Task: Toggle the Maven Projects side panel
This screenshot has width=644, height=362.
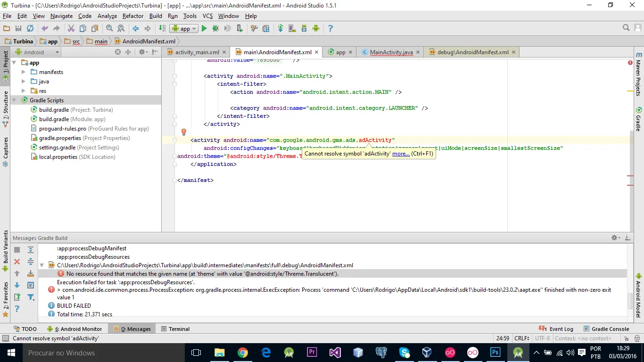Action: coord(638,74)
